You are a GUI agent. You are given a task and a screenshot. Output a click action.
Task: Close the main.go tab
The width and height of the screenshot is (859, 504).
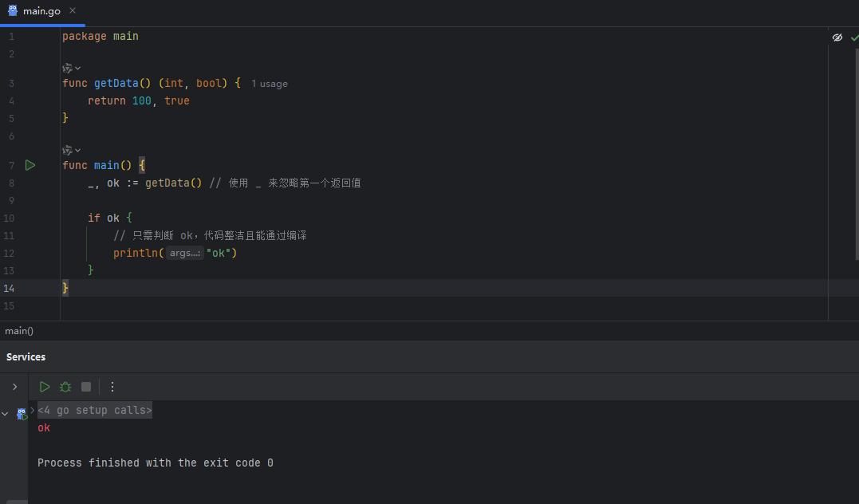point(73,11)
